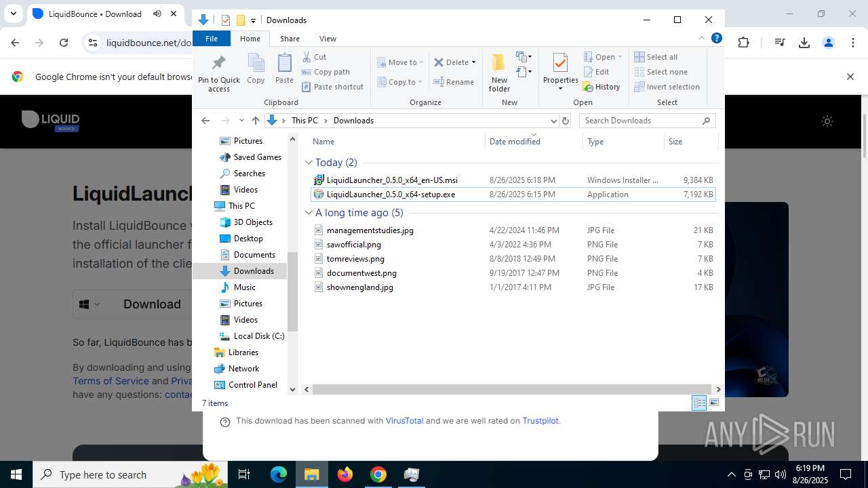Click the Delete ribbon button
Image resolution: width=868 pixels, height=488 pixels.
click(x=451, y=62)
